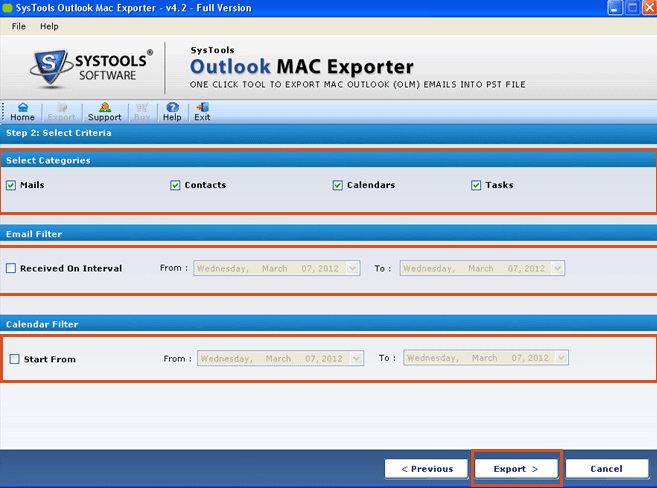Expand Calendar Filter To date dropdown arrow
The image size is (657, 488).
[x=561, y=358]
